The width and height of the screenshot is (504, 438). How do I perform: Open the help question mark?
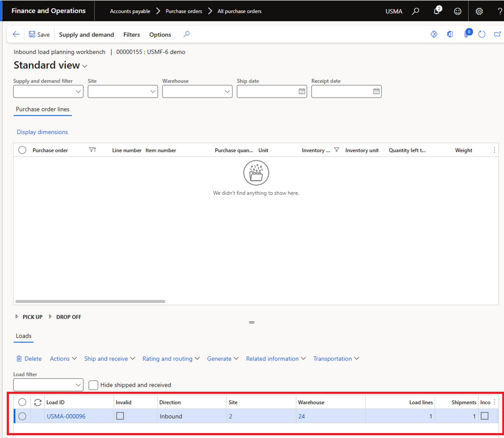click(500, 11)
